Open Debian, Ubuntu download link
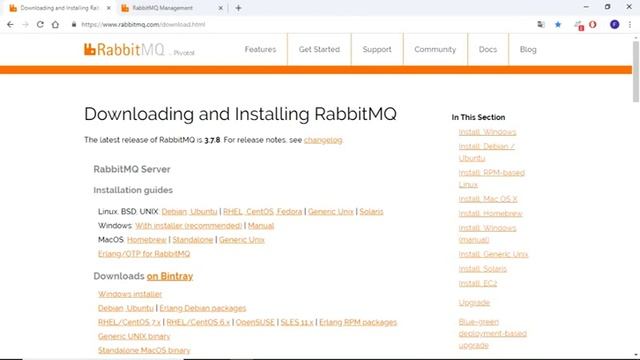The height and width of the screenshot is (360, 640). 126,308
